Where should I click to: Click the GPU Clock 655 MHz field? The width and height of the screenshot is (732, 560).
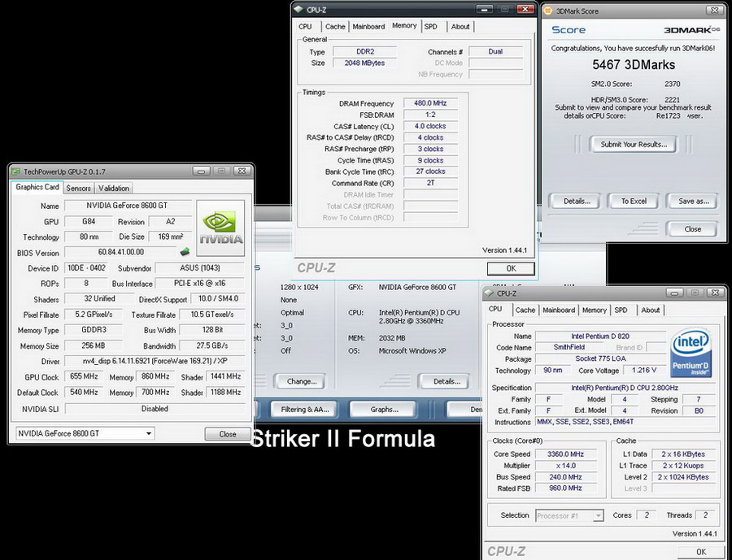(84, 376)
